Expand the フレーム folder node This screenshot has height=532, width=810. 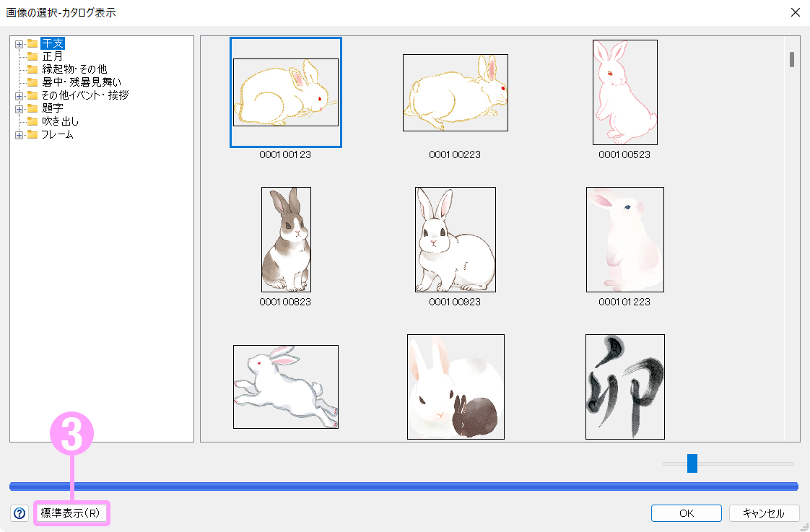tap(19, 134)
